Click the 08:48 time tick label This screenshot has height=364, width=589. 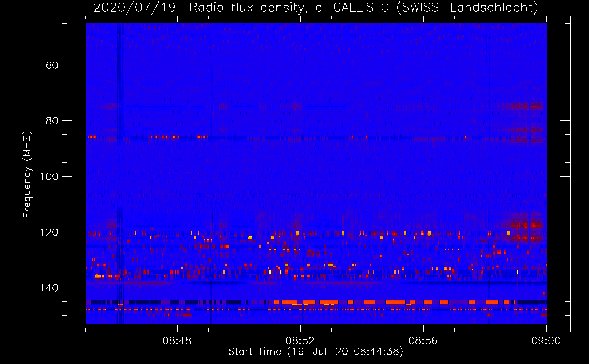pyautogui.click(x=177, y=341)
